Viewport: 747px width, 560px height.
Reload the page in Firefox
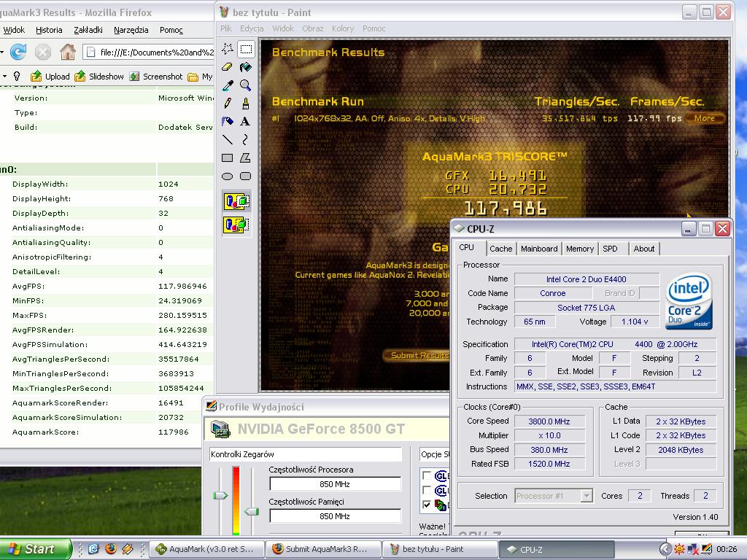click(x=18, y=52)
